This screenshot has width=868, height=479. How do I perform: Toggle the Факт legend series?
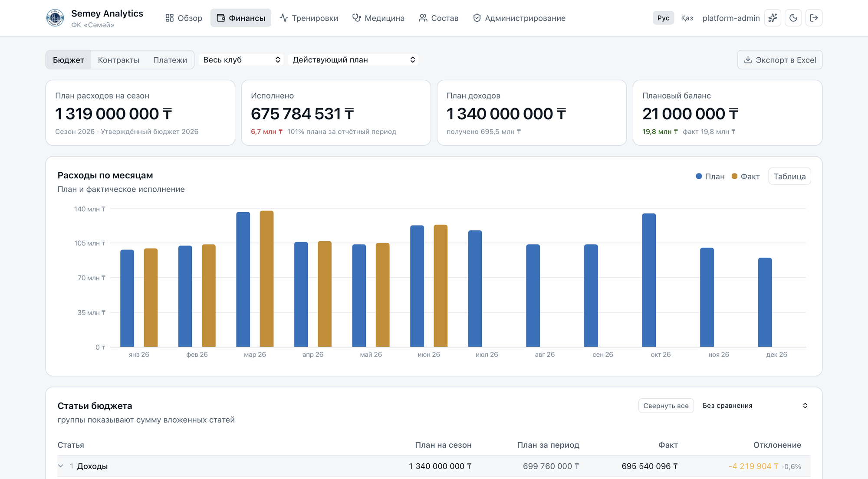[746, 176]
